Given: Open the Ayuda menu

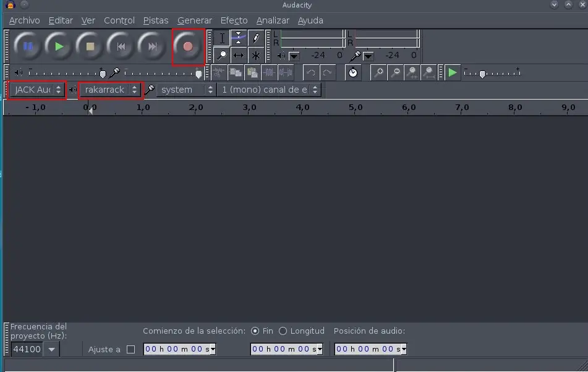Looking at the screenshot, I should pyautogui.click(x=310, y=20).
